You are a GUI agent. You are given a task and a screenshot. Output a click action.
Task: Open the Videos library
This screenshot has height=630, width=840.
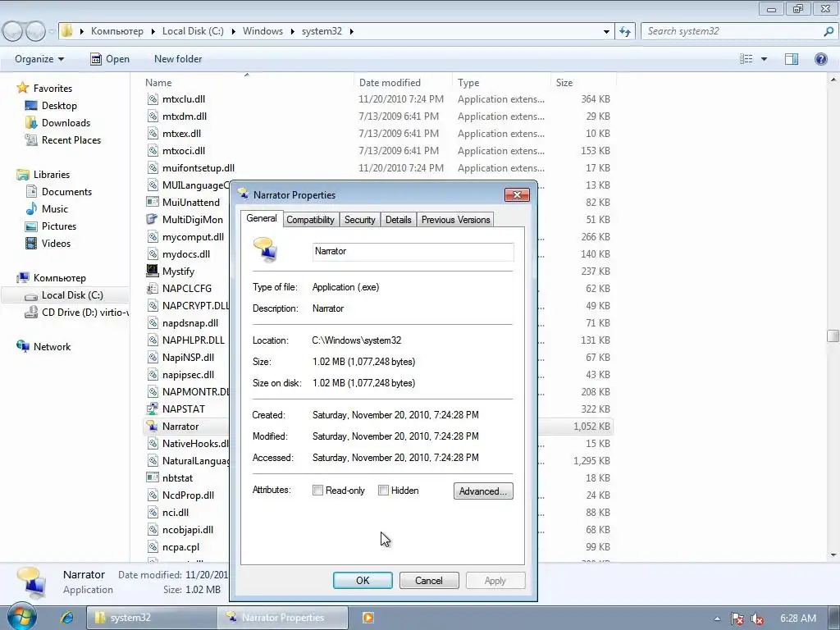[x=56, y=243]
